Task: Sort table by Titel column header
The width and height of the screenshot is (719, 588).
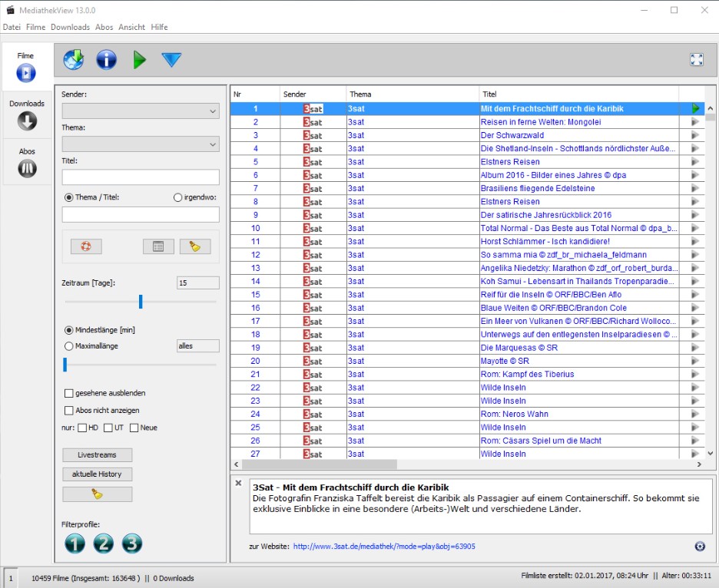Action: pyautogui.click(x=578, y=94)
